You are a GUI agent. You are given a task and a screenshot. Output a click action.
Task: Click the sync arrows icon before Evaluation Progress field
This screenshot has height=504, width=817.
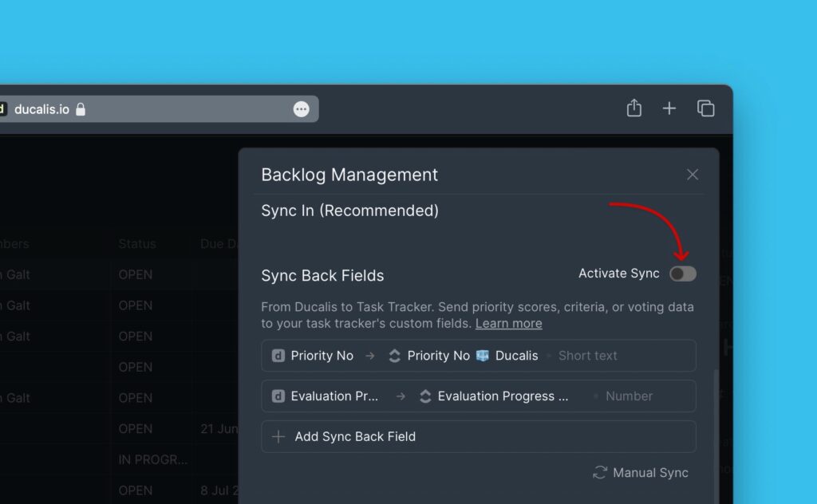point(424,396)
